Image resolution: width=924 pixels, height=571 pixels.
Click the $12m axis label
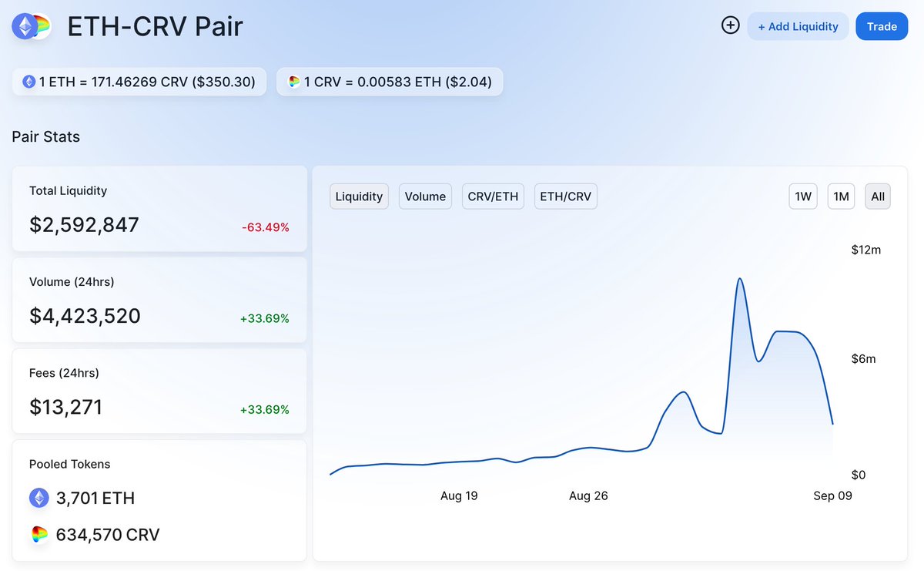pyautogui.click(x=865, y=250)
